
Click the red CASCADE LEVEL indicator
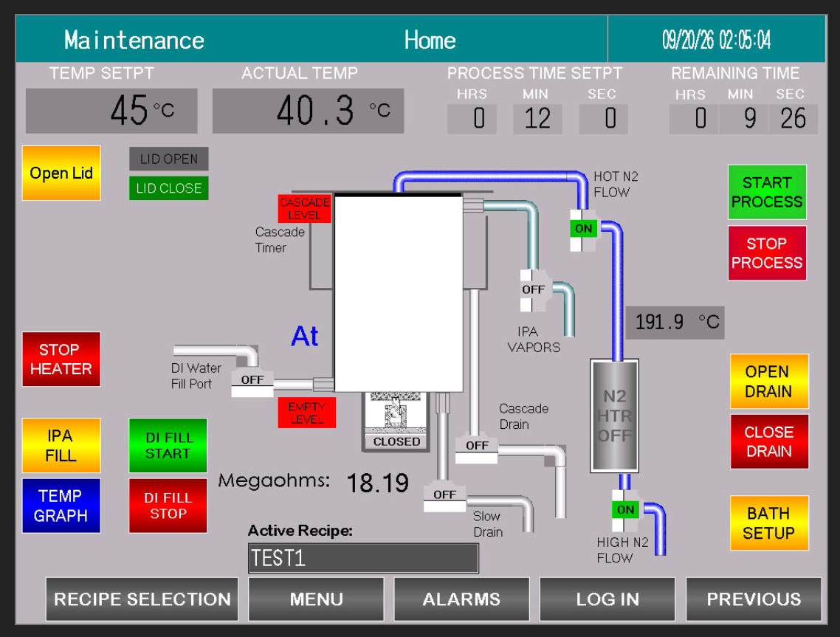click(304, 208)
